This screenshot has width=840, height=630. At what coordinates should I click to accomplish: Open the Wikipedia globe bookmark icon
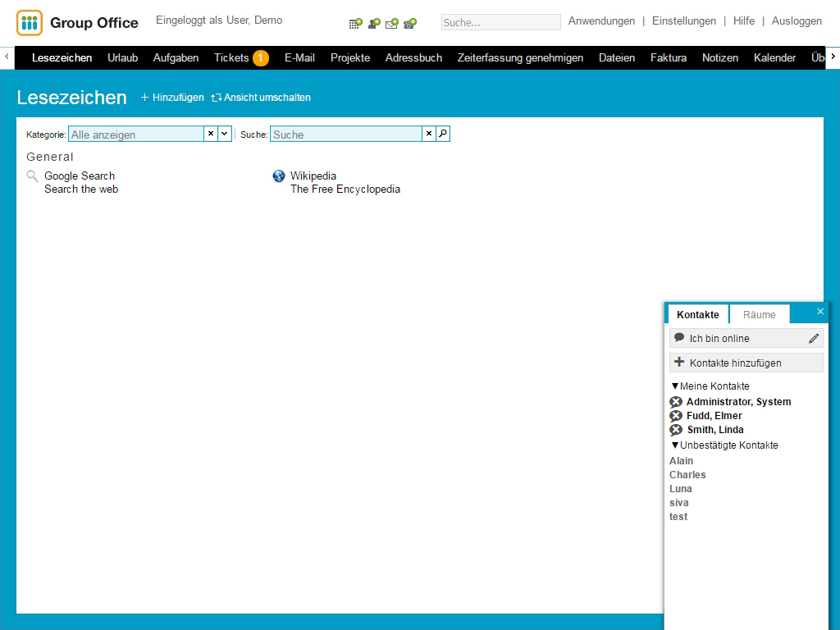[x=279, y=176]
